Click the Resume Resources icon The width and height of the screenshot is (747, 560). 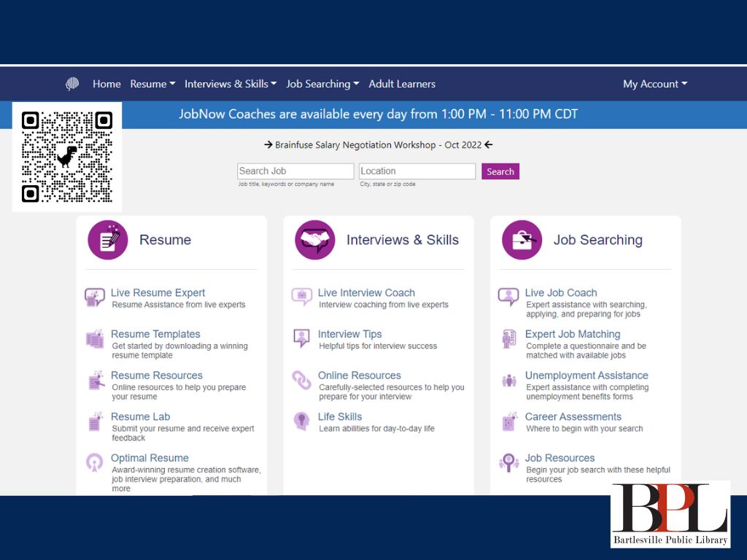pyautogui.click(x=96, y=380)
